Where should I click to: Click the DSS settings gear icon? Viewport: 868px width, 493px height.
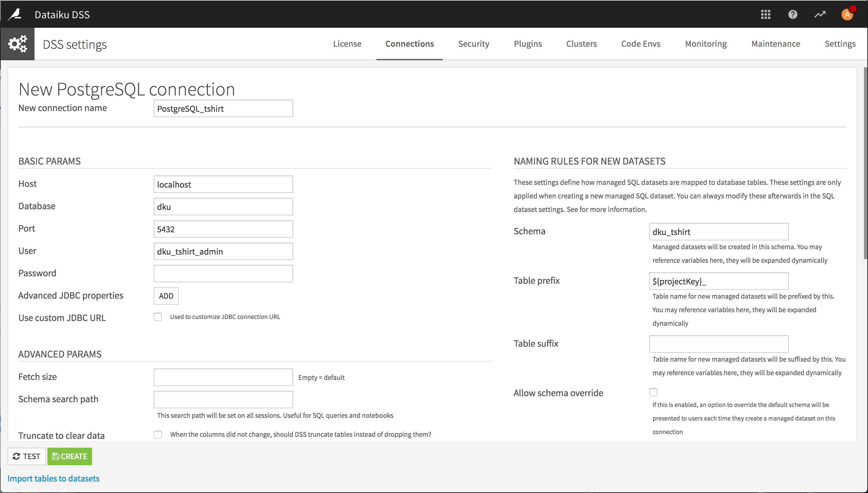click(18, 44)
